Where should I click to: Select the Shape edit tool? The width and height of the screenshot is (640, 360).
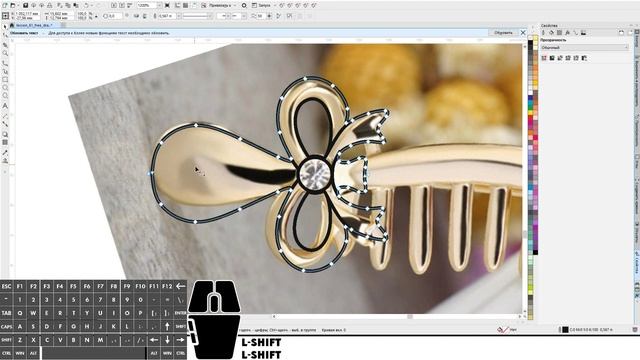(5, 36)
